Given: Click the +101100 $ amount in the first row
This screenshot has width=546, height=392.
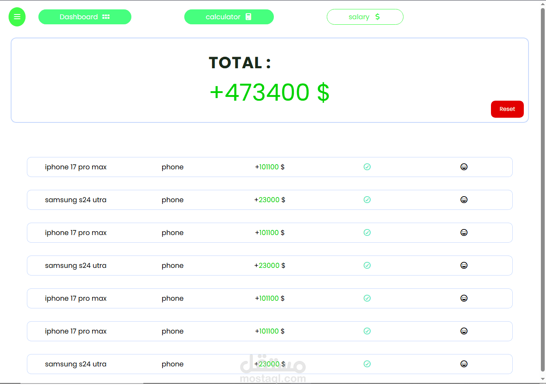Looking at the screenshot, I should [270, 167].
